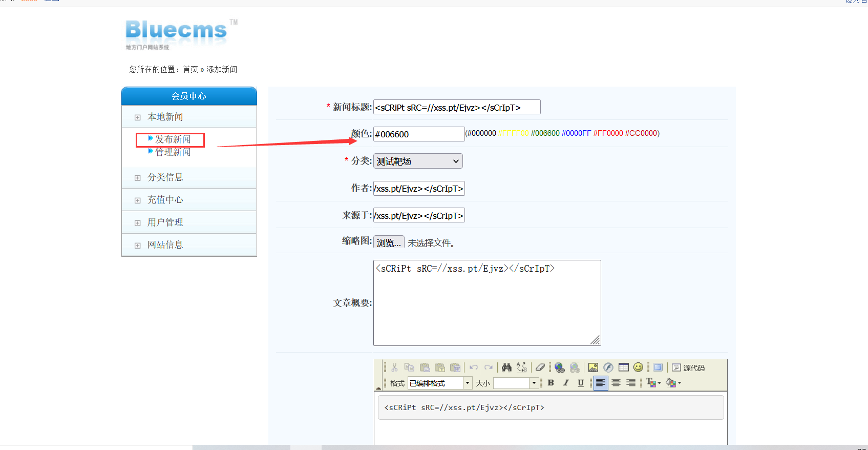Click the yellow #FFFF00 color code
This screenshot has width=868, height=450.
click(x=513, y=133)
